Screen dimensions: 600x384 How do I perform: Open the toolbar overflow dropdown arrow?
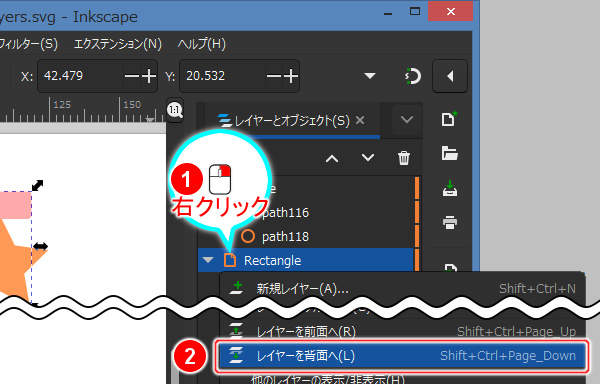370,76
